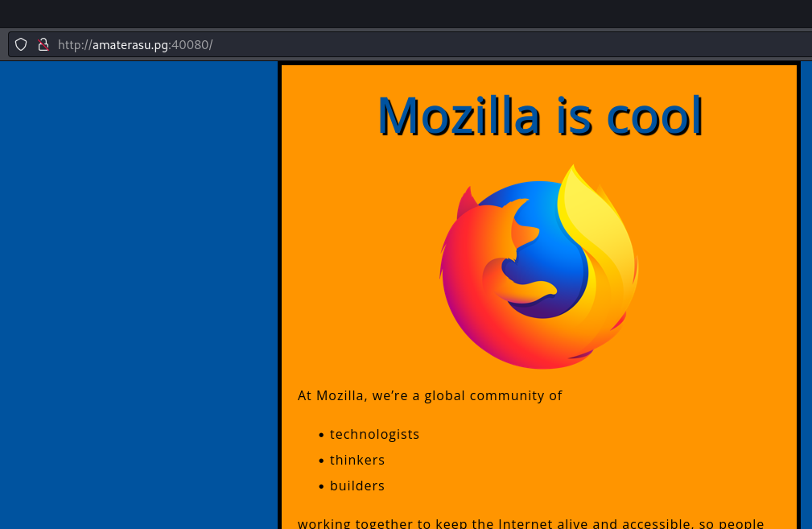Click the insecure connection padlock icon
This screenshot has height=529, width=812.
coord(43,44)
